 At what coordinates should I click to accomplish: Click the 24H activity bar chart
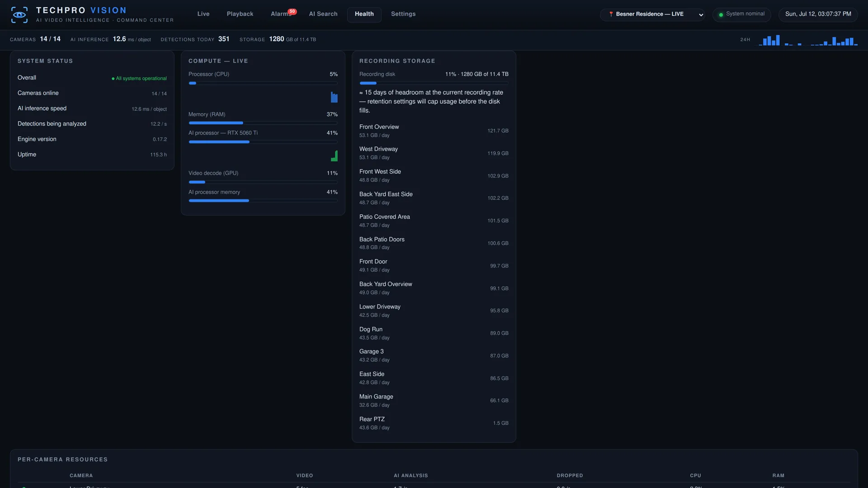(x=808, y=40)
